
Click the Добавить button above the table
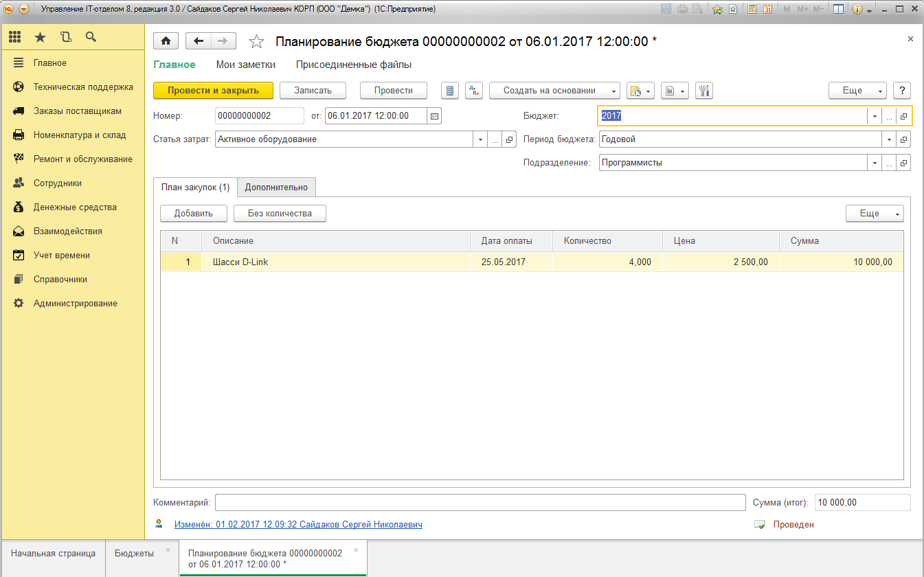click(x=193, y=214)
